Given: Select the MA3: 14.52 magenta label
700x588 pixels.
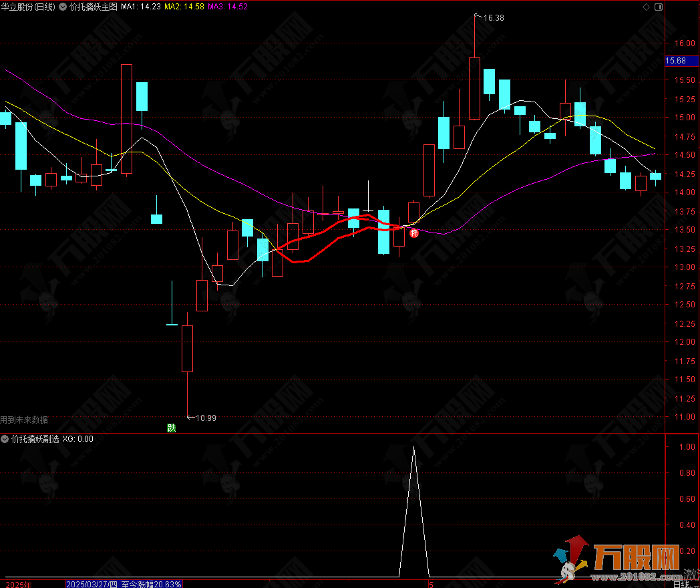Looking at the screenshot, I should click(x=228, y=7).
